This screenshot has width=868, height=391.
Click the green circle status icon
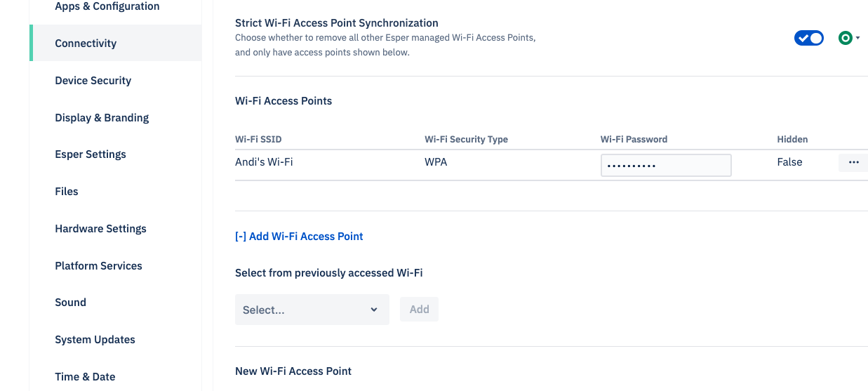846,38
